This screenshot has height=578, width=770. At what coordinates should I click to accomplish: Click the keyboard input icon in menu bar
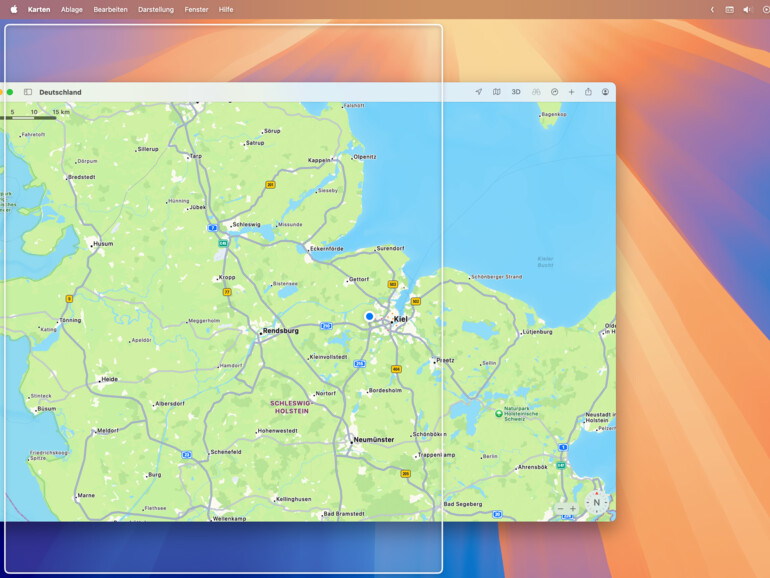[x=729, y=9]
